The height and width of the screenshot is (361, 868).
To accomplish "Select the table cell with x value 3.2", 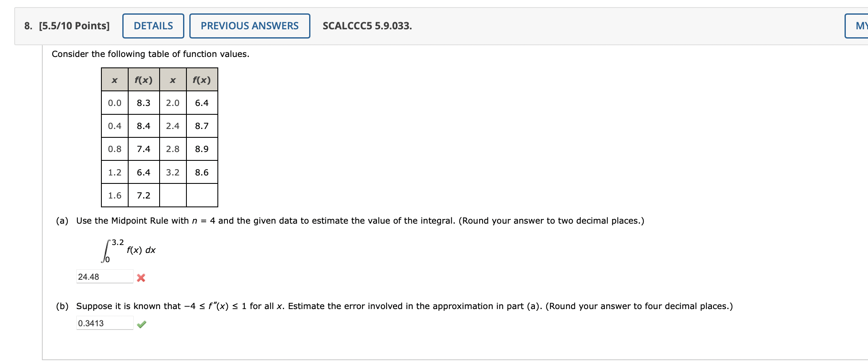I will coord(172,172).
